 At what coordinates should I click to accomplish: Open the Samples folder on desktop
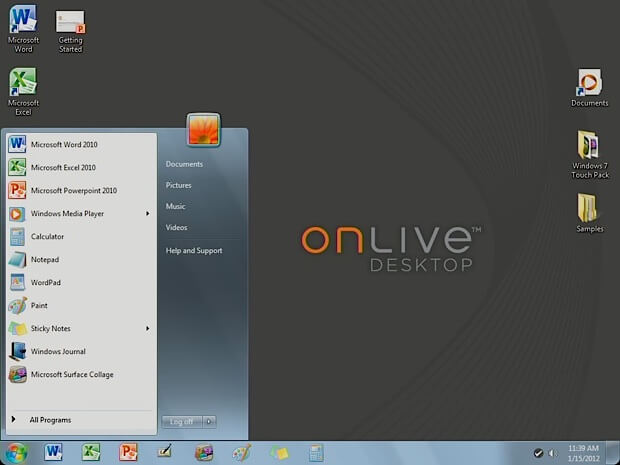tap(590, 213)
